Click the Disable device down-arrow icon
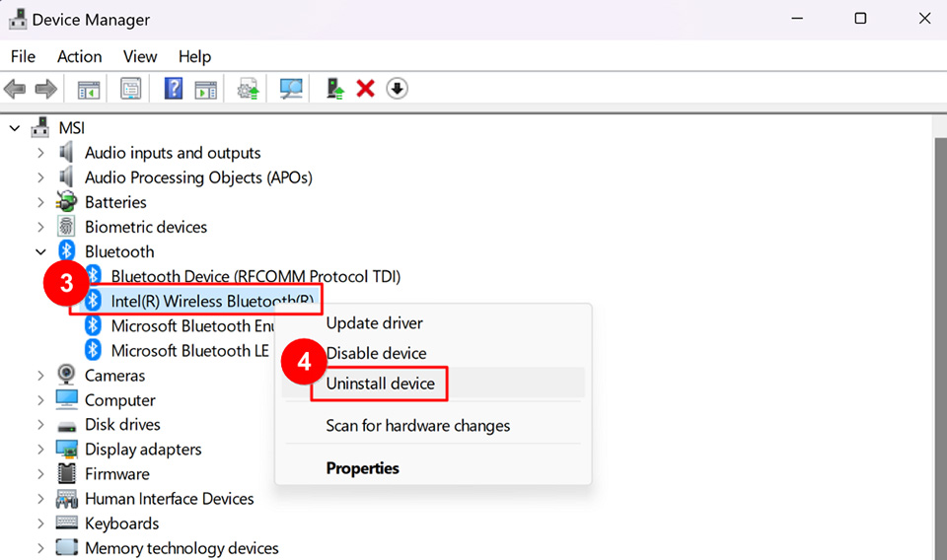Screen dimensions: 947x560 397,89
